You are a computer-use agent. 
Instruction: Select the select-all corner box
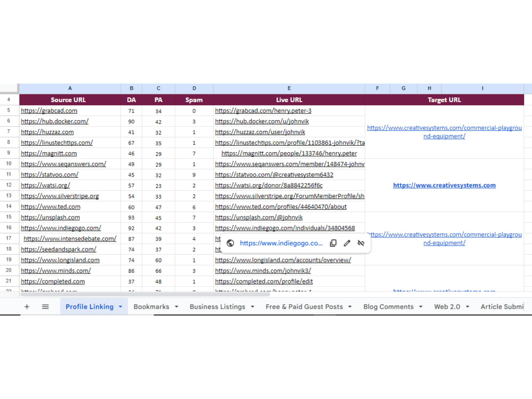pyautogui.click(x=9, y=88)
